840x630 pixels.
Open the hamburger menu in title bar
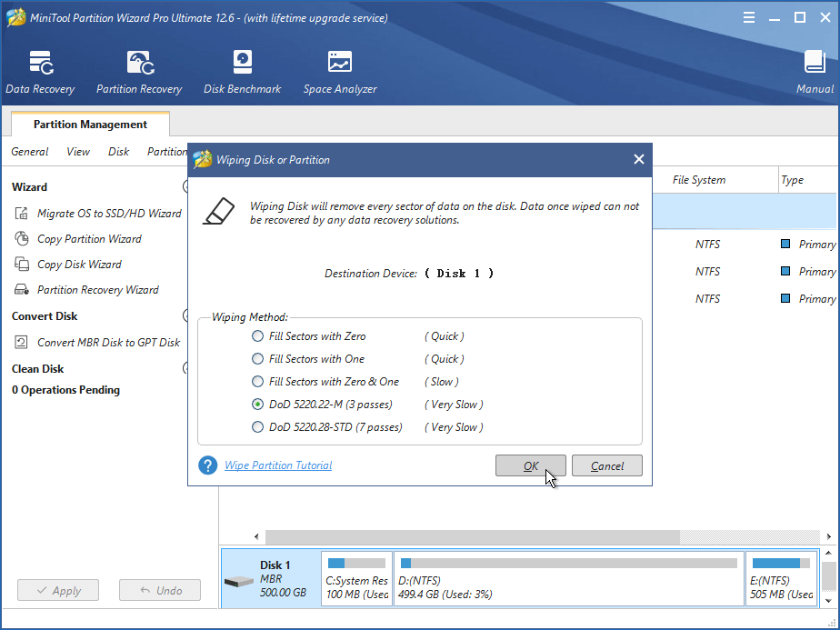(x=749, y=17)
